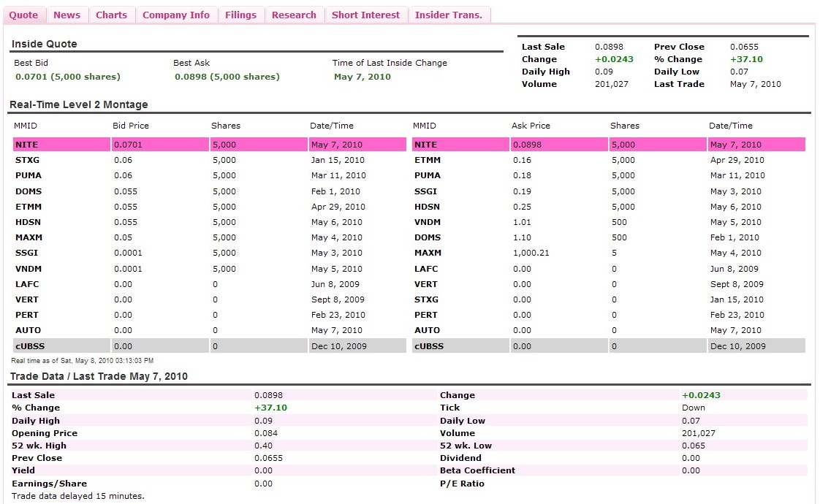The image size is (820, 504).
Task: Click the Bid Price column header
Action: point(131,126)
